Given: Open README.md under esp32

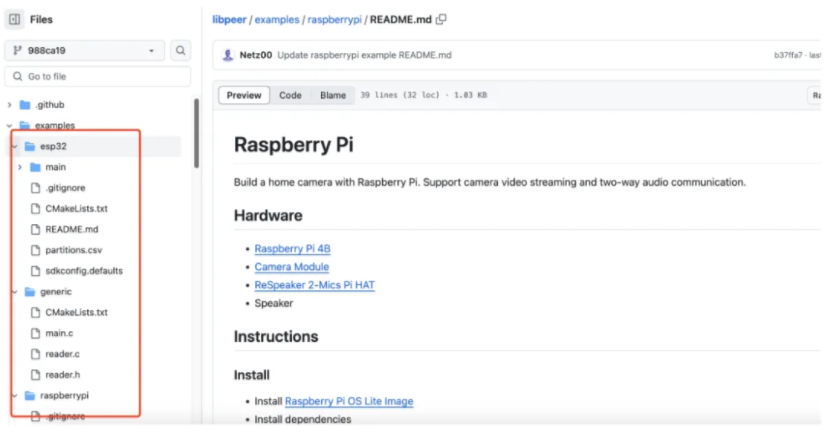Looking at the screenshot, I should (x=72, y=229).
